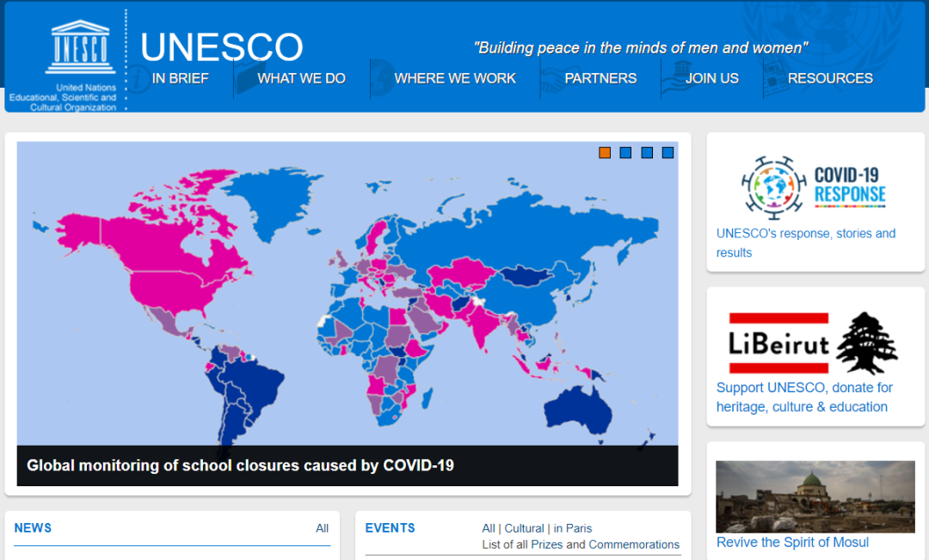Open List of all Prizes and Commemorations
929x560 pixels.
coord(581,545)
